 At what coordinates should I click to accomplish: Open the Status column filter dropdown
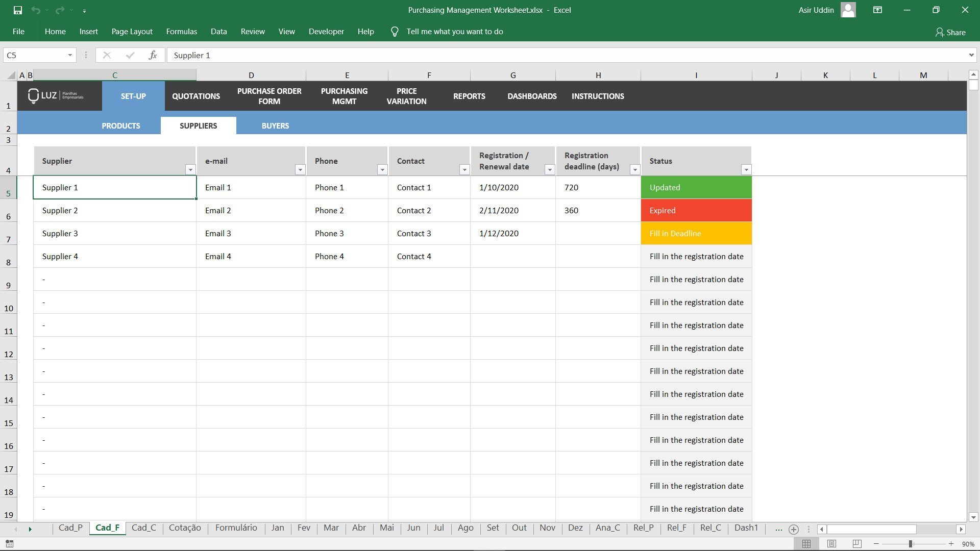click(x=746, y=169)
